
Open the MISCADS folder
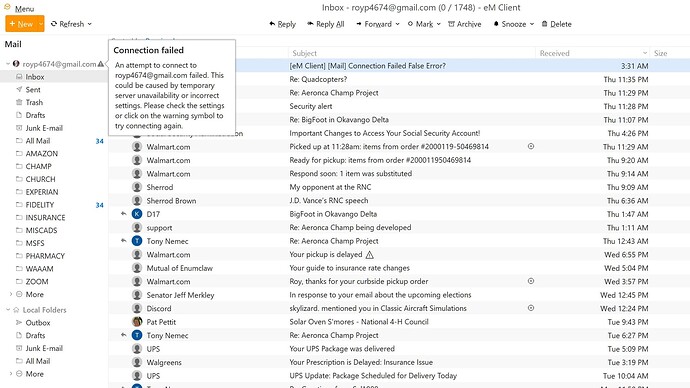(54, 230)
